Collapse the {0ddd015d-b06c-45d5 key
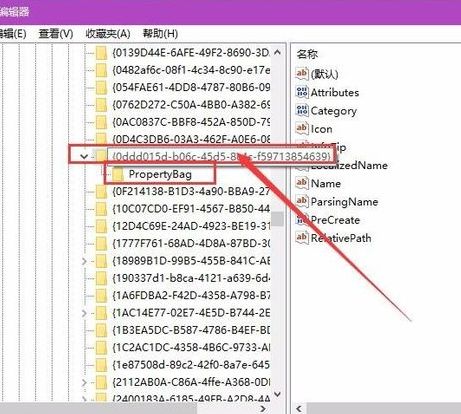The width and height of the screenshot is (461, 414). pos(84,156)
